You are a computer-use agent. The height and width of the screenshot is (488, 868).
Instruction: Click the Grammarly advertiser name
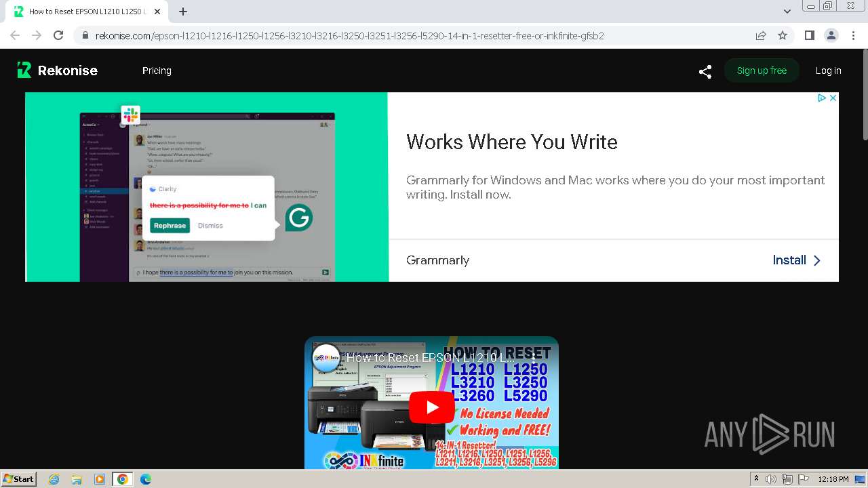(x=437, y=260)
